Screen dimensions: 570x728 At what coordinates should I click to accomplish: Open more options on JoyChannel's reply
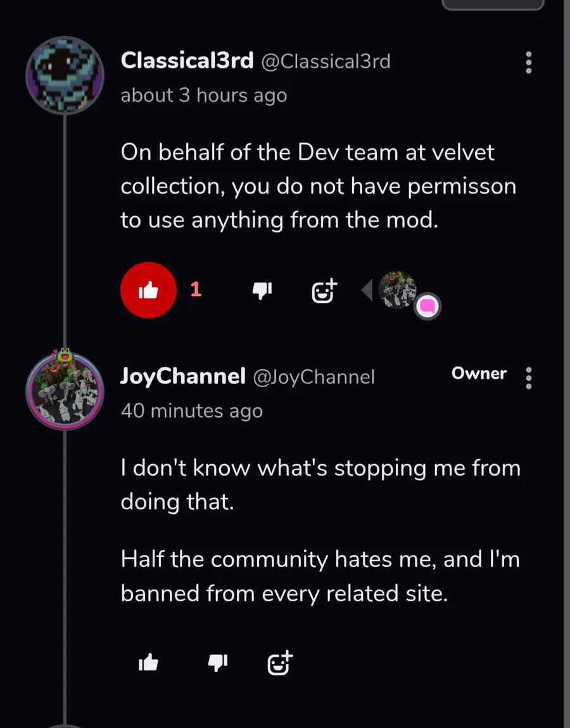tap(529, 378)
